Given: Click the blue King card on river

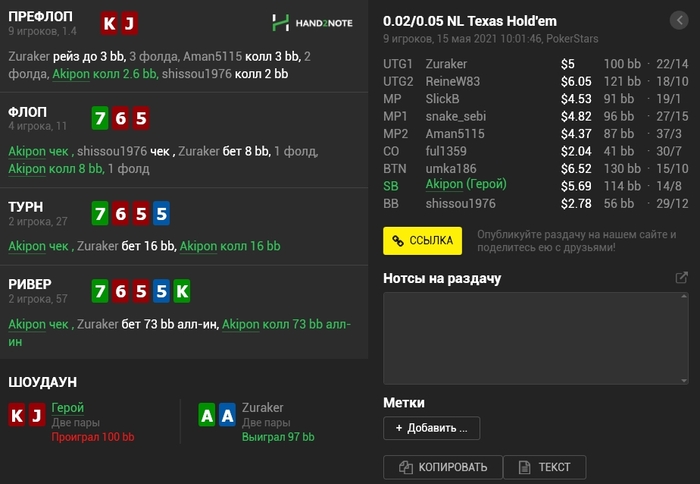Looking at the screenshot, I should [x=181, y=291].
